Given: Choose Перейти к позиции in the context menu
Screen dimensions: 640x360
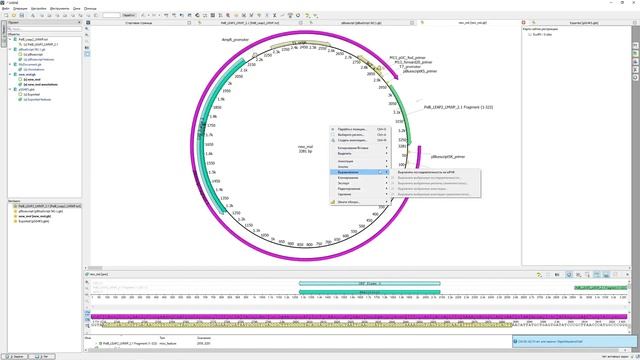Looking at the screenshot, I should [x=360, y=129].
